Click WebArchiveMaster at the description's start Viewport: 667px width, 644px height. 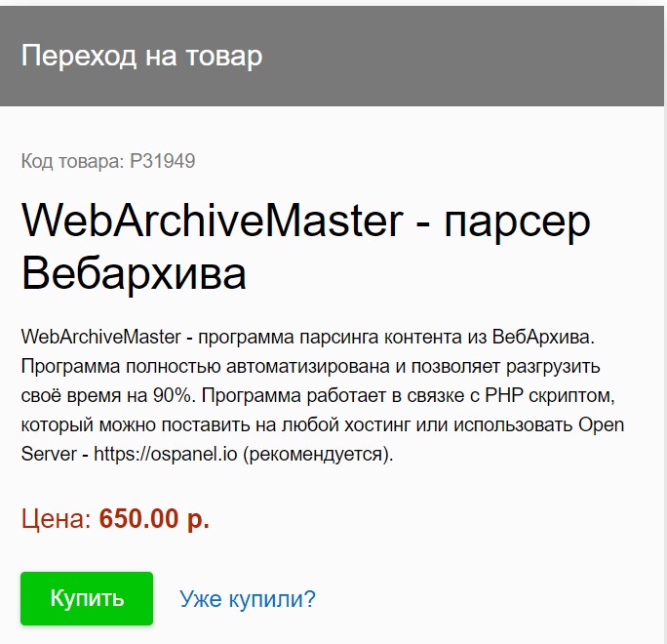[100, 337]
